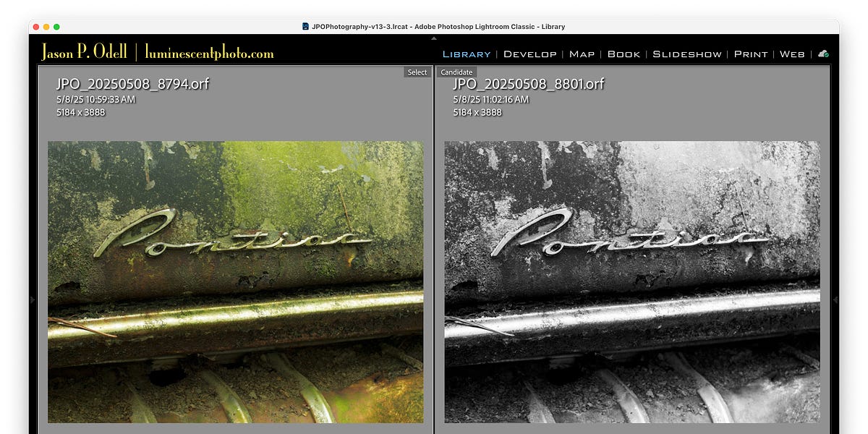Click the document icon in the window title bar
Viewport: 868px width, 434px height.
(304, 26)
